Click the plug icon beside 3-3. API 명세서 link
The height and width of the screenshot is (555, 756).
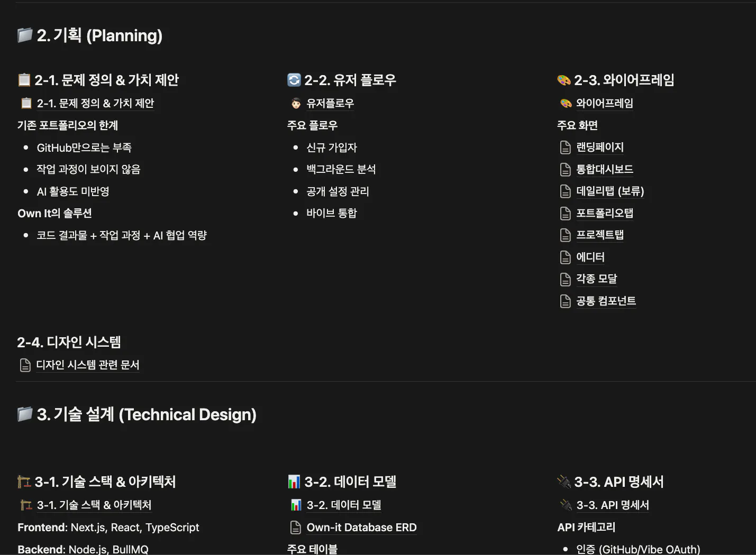point(566,505)
